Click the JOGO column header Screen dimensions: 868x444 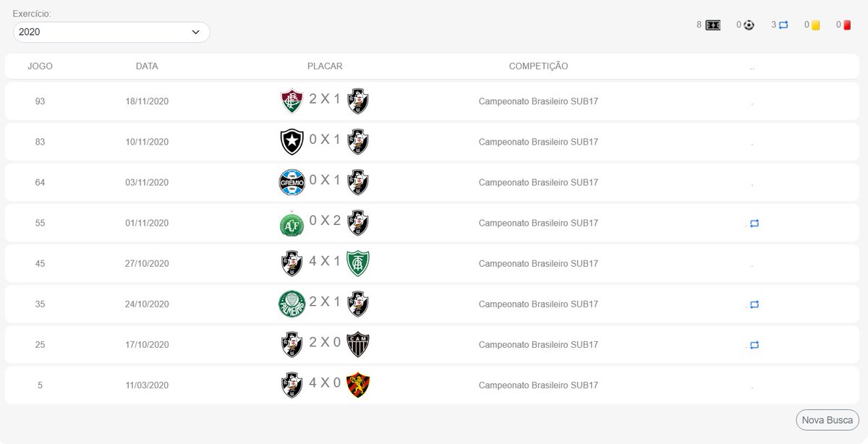(40, 67)
